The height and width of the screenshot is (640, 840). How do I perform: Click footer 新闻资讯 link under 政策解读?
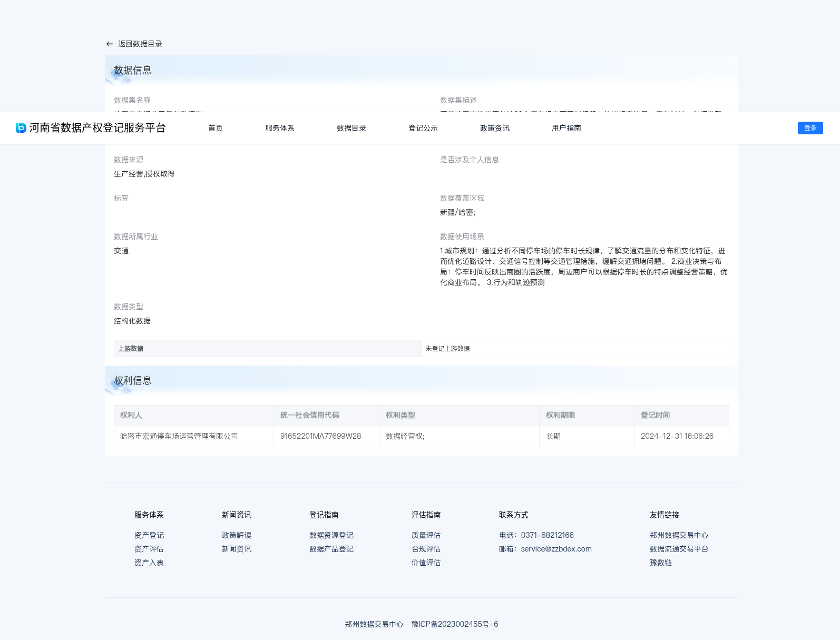(x=237, y=549)
